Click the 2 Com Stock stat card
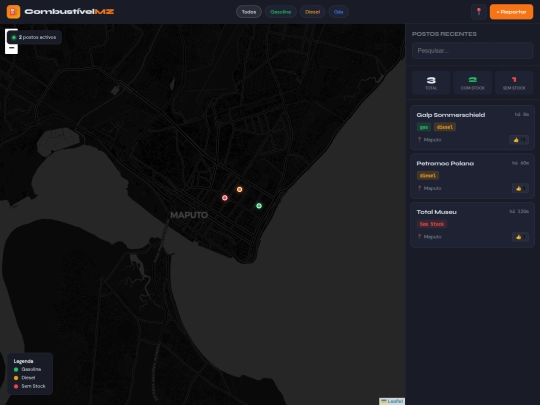 click(x=472, y=83)
